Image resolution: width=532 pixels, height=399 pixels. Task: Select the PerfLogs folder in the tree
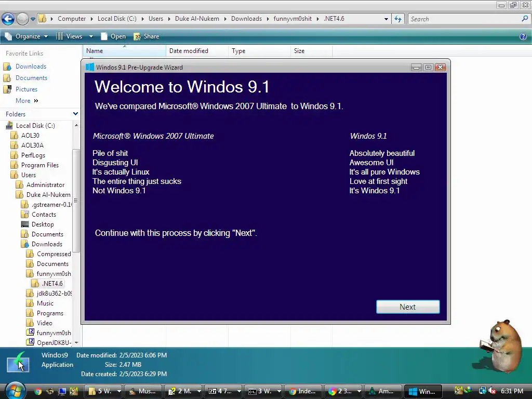point(33,155)
